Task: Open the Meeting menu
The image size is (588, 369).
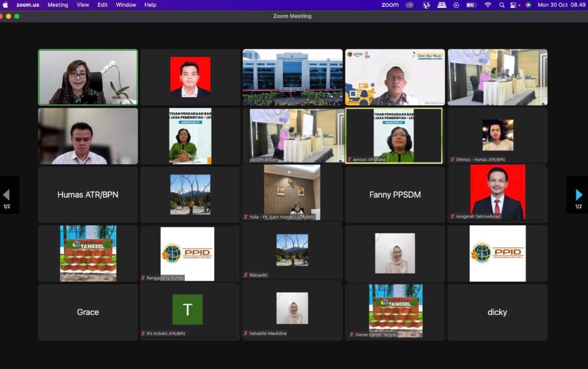Action: click(57, 5)
